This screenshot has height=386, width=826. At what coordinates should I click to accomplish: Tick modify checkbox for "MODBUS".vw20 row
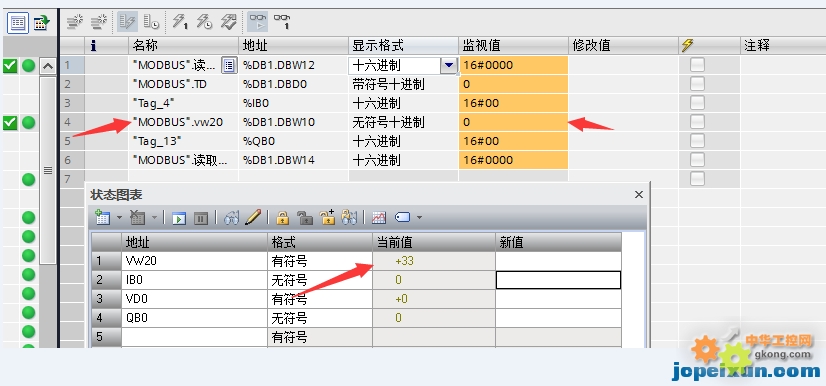(697, 122)
